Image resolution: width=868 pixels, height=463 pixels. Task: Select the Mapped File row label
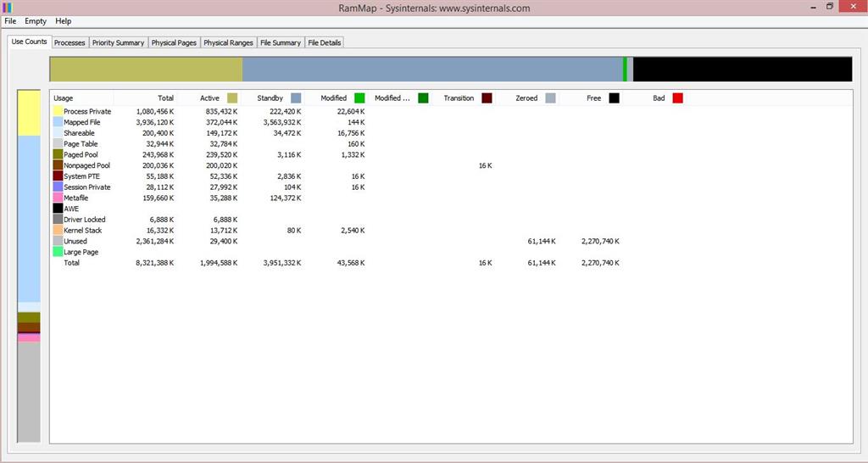coord(82,122)
